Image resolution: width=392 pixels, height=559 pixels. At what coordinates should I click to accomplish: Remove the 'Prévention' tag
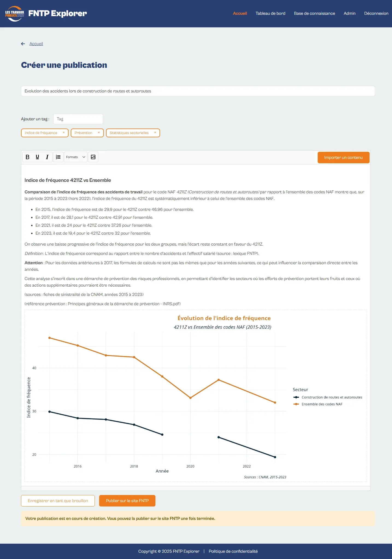click(99, 133)
